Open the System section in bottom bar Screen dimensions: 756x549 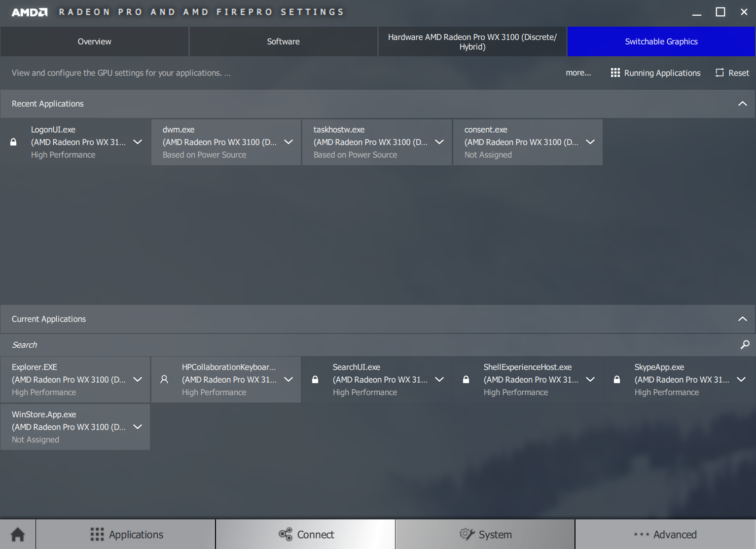(485, 534)
